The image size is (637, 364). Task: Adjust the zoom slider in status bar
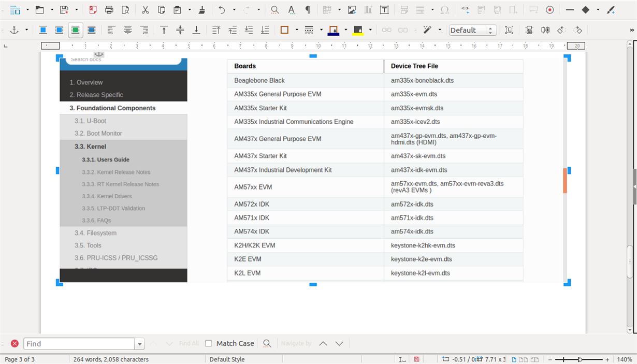(x=580, y=359)
